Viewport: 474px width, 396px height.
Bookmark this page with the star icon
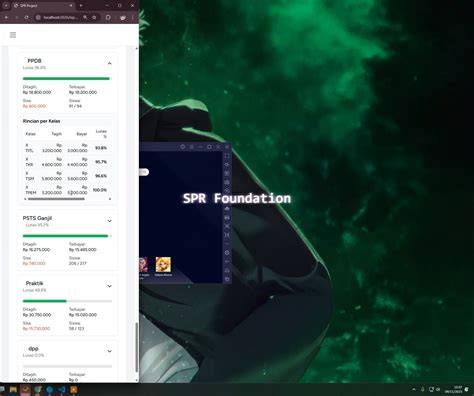click(x=94, y=17)
